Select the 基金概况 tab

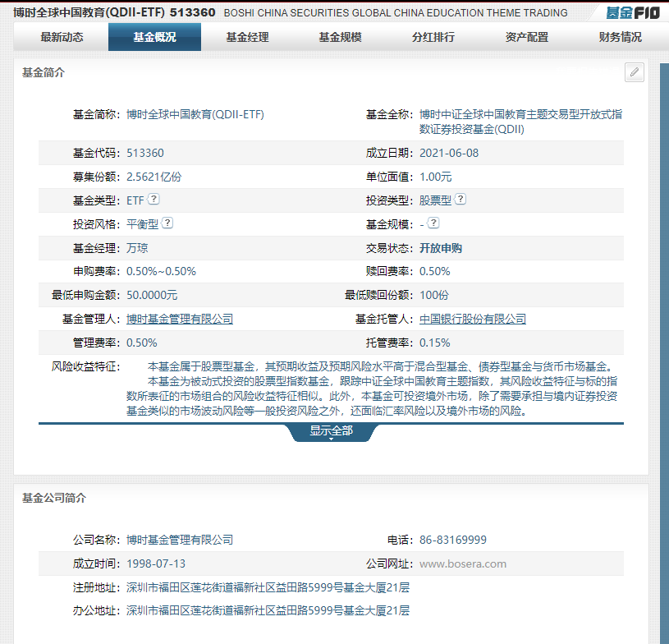point(154,37)
